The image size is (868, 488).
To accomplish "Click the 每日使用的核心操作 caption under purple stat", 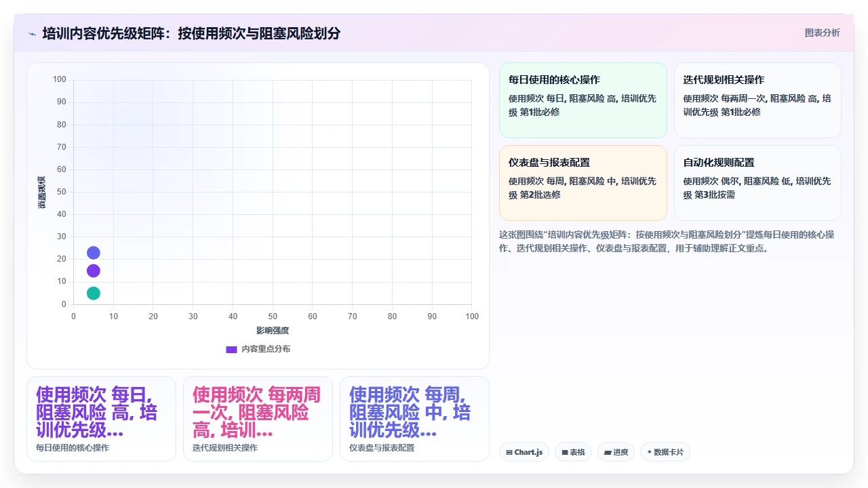I will [x=73, y=448].
